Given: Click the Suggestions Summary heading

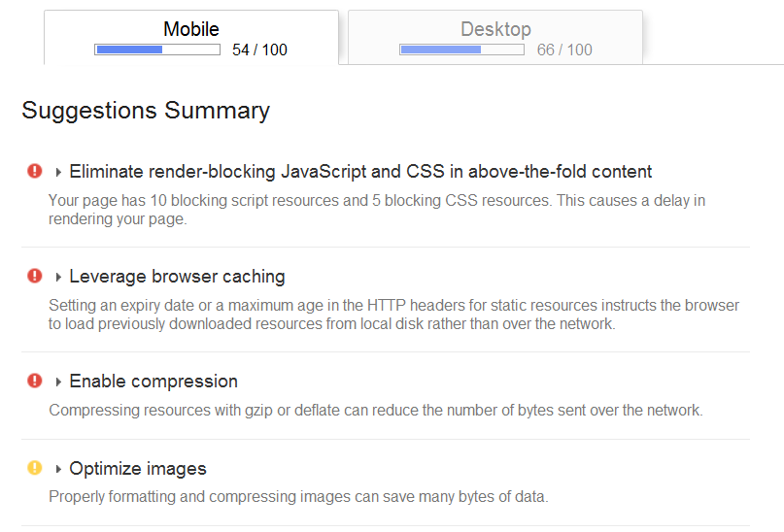Looking at the screenshot, I should click(146, 111).
